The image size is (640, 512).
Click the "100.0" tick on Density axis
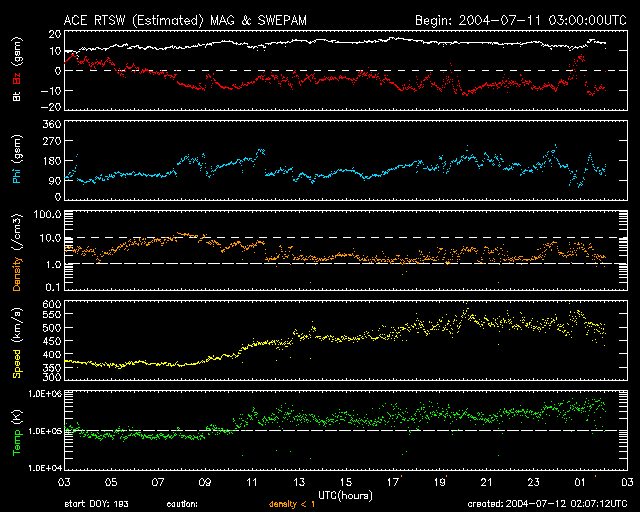click(48, 214)
